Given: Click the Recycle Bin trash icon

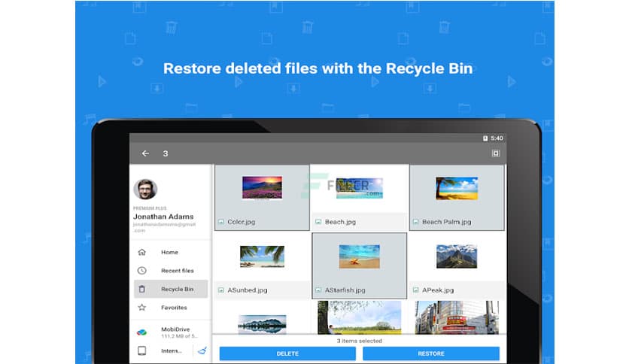Looking at the screenshot, I should click(142, 289).
